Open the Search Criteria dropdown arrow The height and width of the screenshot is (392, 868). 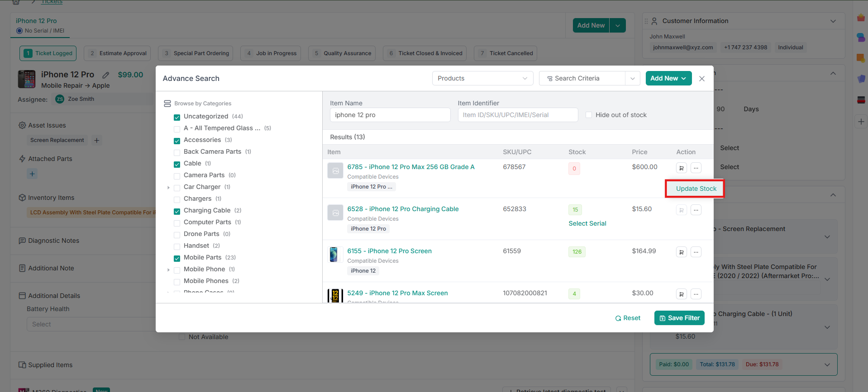(x=633, y=78)
